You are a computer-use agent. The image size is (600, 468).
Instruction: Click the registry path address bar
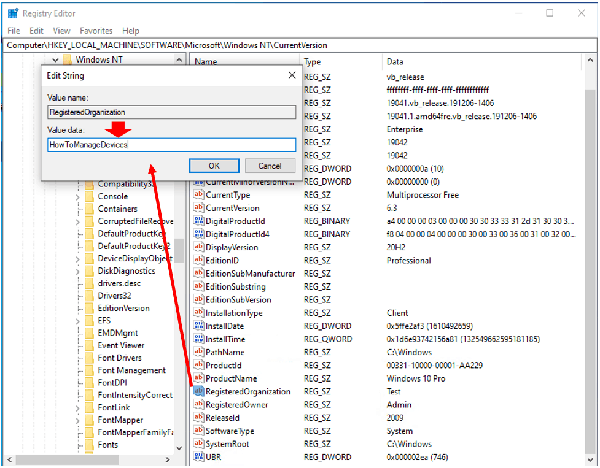coord(300,46)
